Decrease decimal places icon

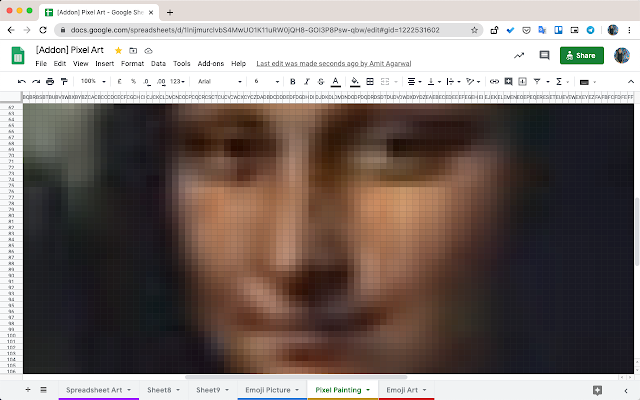(147, 82)
